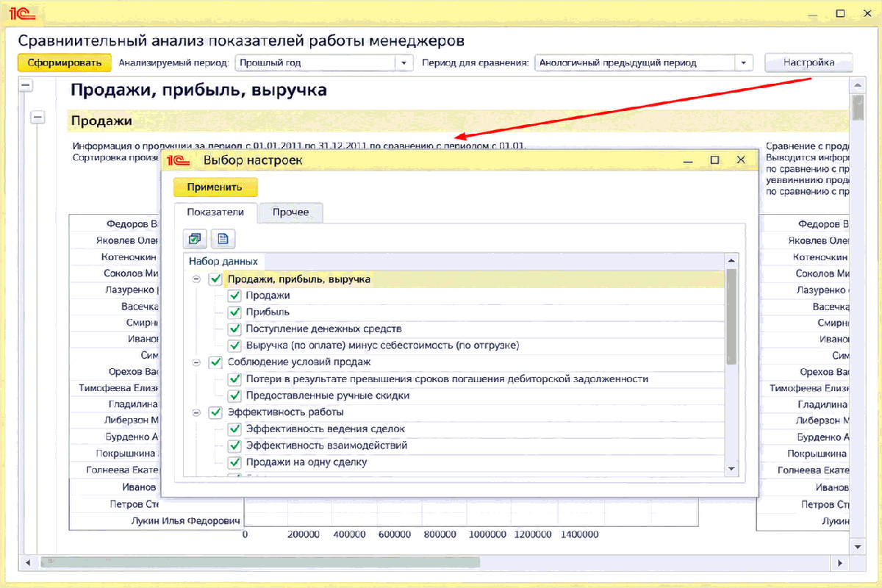The width and height of the screenshot is (882, 588).
Task: Uncheck Предоставленные ручные скидки checkbox
Action: click(234, 395)
